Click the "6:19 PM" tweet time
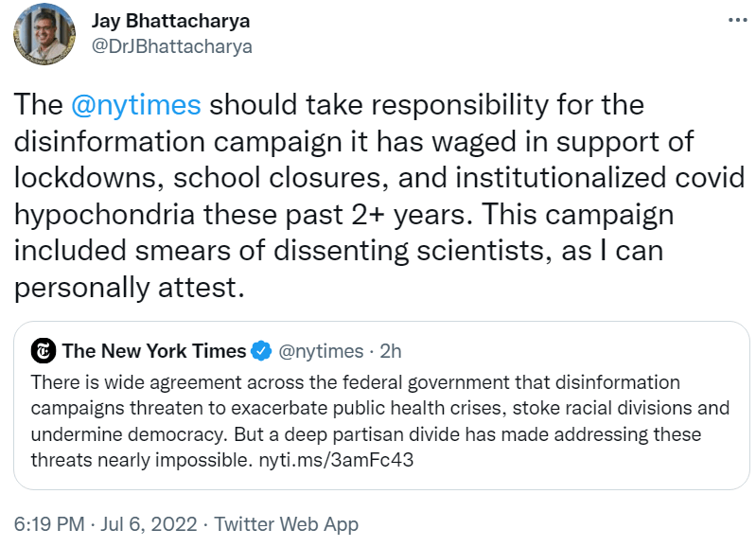This screenshot has width=756, height=547. coord(49,523)
